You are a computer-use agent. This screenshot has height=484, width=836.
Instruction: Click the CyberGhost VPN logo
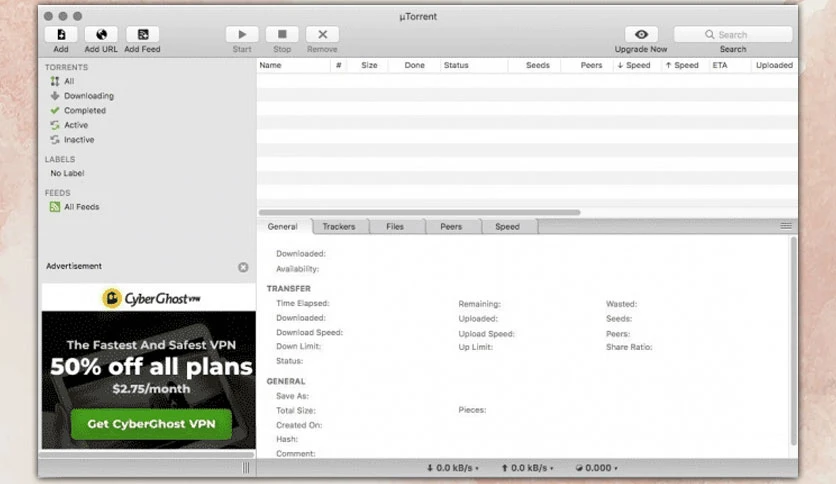coord(151,298)
